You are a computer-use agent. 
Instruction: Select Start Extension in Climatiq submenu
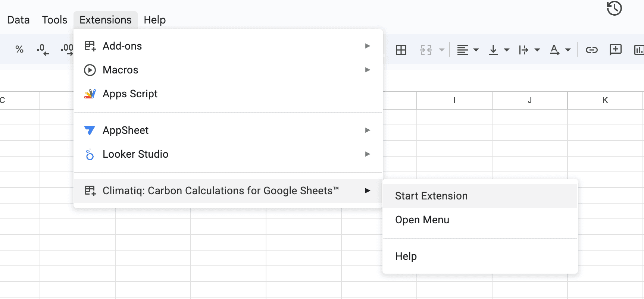pyautogui.click(x=431, y=196)
